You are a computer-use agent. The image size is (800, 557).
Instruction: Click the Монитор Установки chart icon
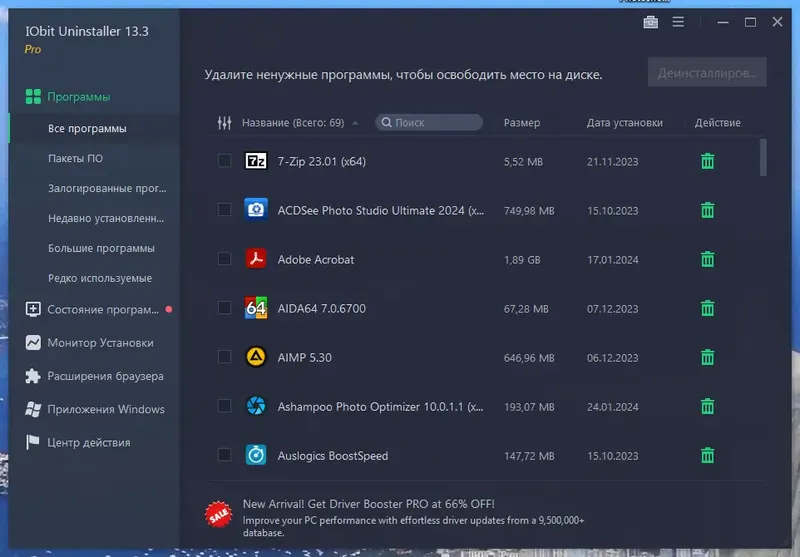click(33, 342)
